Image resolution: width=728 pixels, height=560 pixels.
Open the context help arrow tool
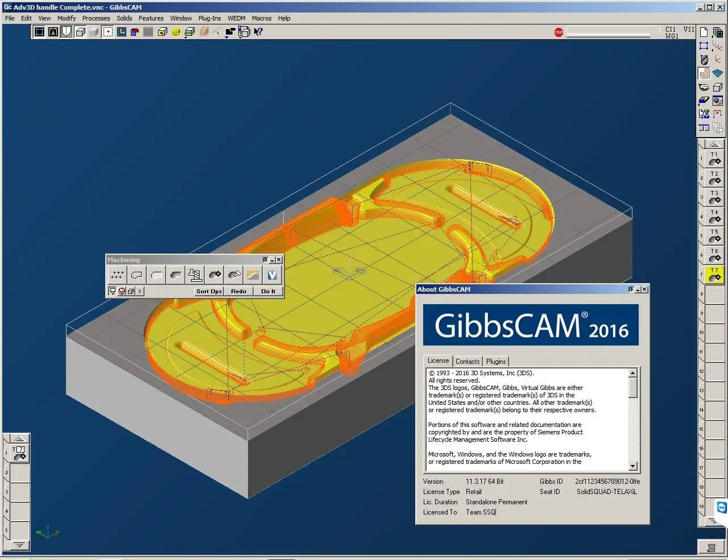tap(258, 32)
